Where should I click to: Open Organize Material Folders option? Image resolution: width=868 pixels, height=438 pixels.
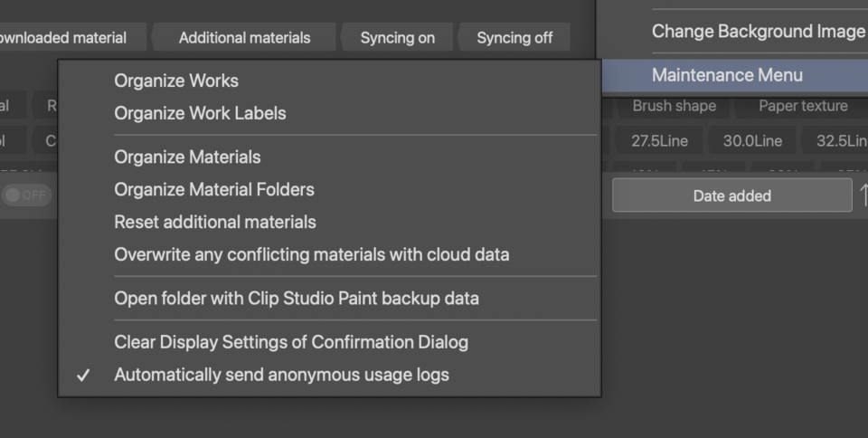[x=329, y=190]
